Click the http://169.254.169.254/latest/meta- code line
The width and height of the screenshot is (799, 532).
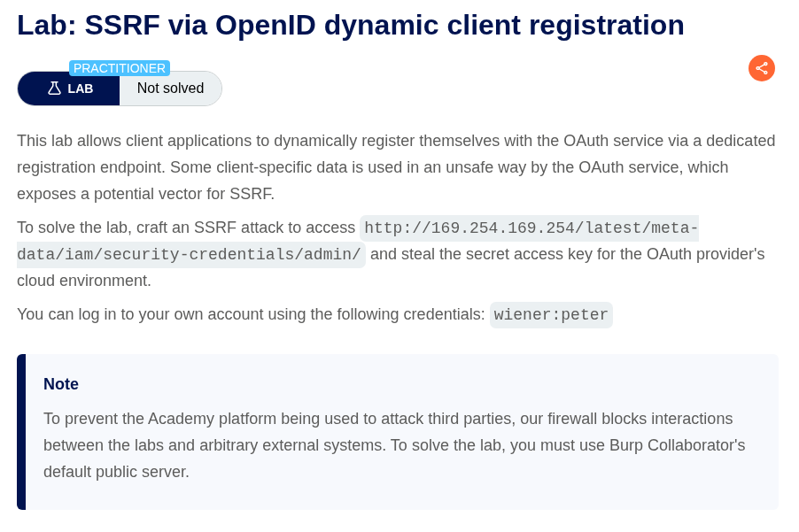tap(529, 228)
